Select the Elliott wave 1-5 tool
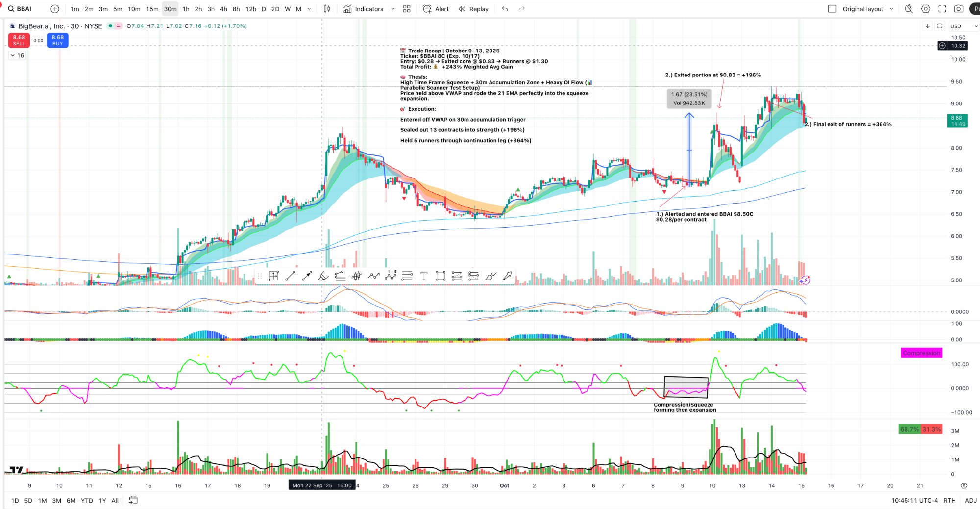 coord(391,276)
